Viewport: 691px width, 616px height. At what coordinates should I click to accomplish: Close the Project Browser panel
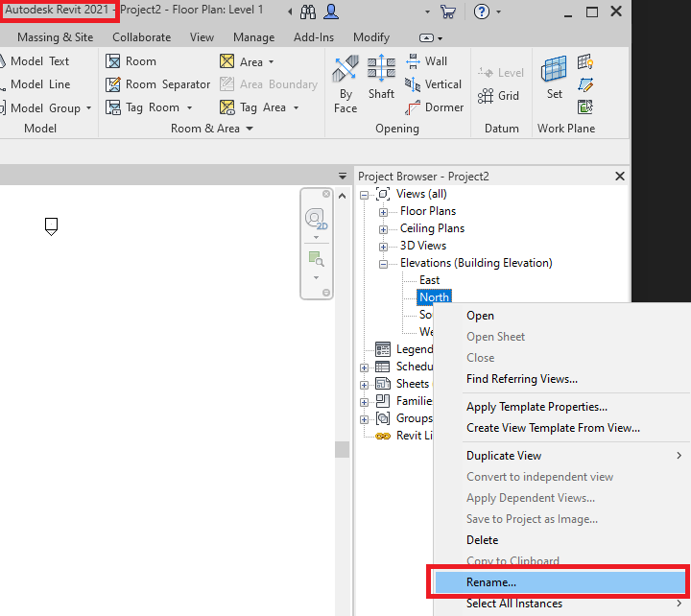(620, 177)
